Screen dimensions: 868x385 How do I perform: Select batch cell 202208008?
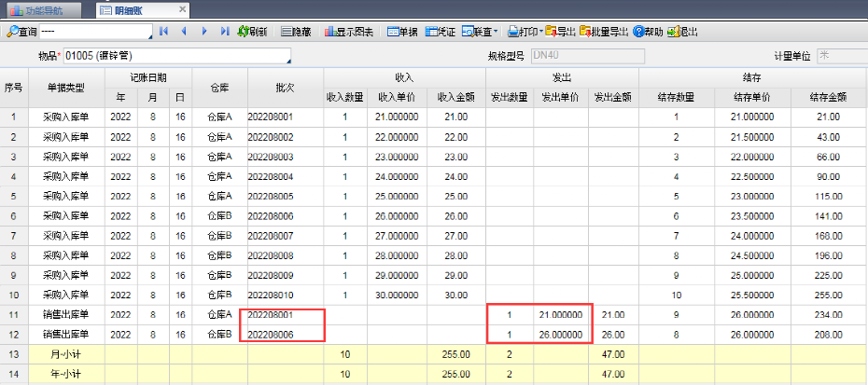286,255
